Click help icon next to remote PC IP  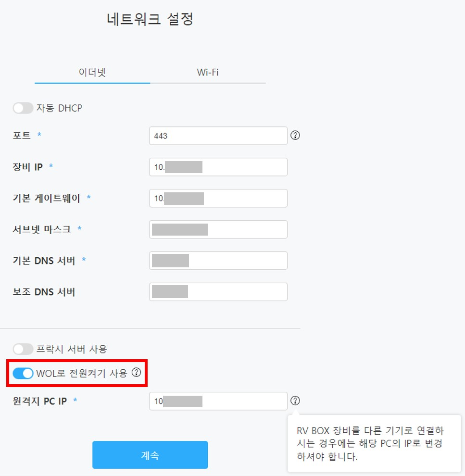pos(296,401)
